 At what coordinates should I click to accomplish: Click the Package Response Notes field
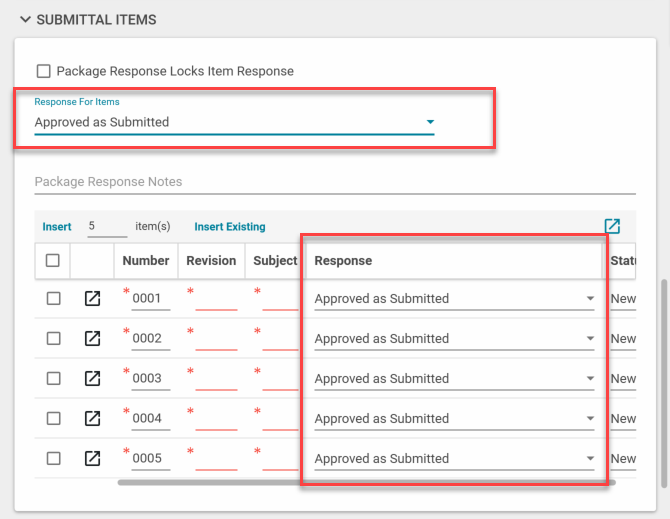(334, 182)
